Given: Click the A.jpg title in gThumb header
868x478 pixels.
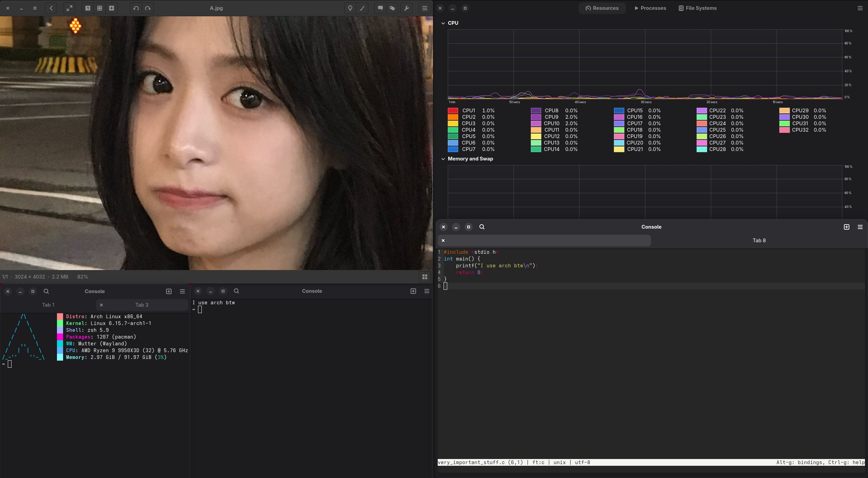Looking at the screenshot, I should pyautogui.click(x=216, y=8).
